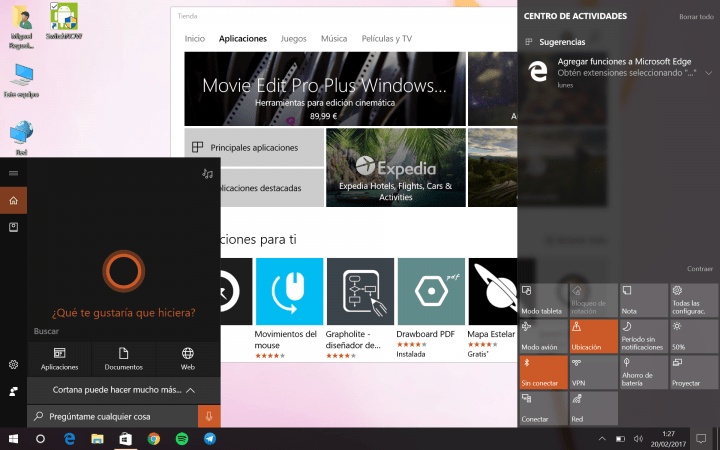This screenshot has height=450, width=720.
Task: Select Este equipo desktop icon
Action: [21, 80]
